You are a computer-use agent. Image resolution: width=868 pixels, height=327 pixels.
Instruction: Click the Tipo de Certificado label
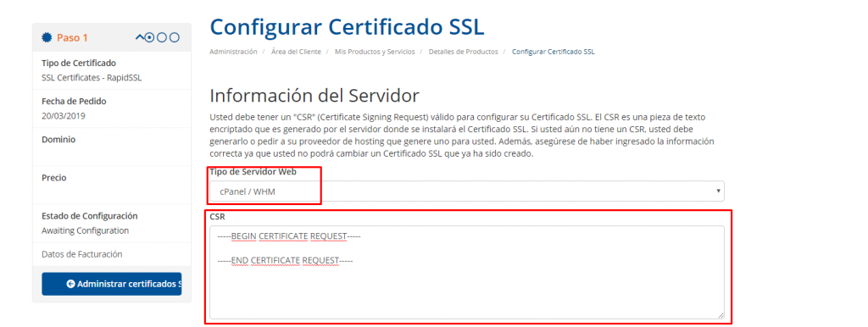pos(79,63)
